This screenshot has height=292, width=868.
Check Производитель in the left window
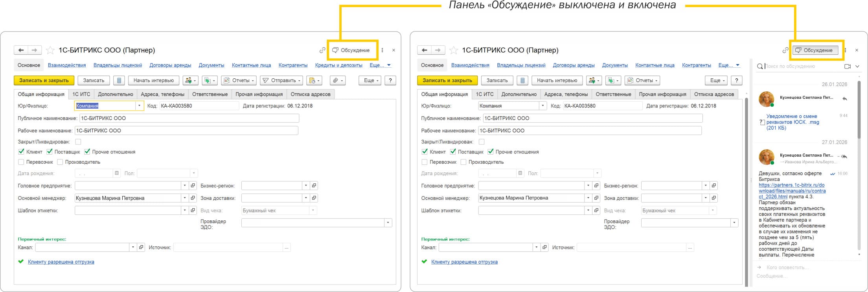[x=60, y=162]
